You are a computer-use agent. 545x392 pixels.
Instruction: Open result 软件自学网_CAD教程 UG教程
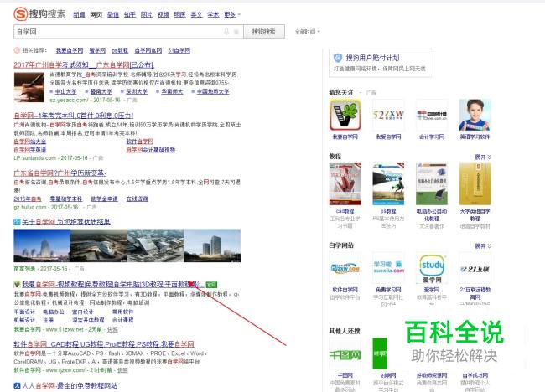(x=104, y=344)
